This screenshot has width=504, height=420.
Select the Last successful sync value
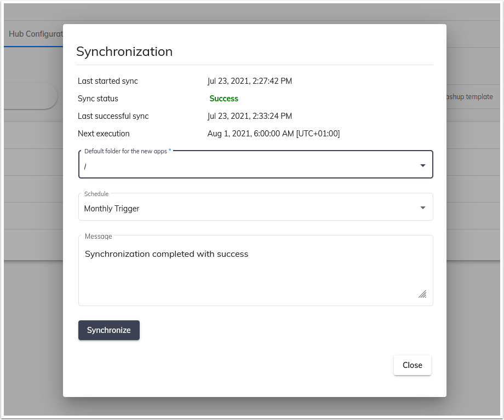click(x=250, y=116)
